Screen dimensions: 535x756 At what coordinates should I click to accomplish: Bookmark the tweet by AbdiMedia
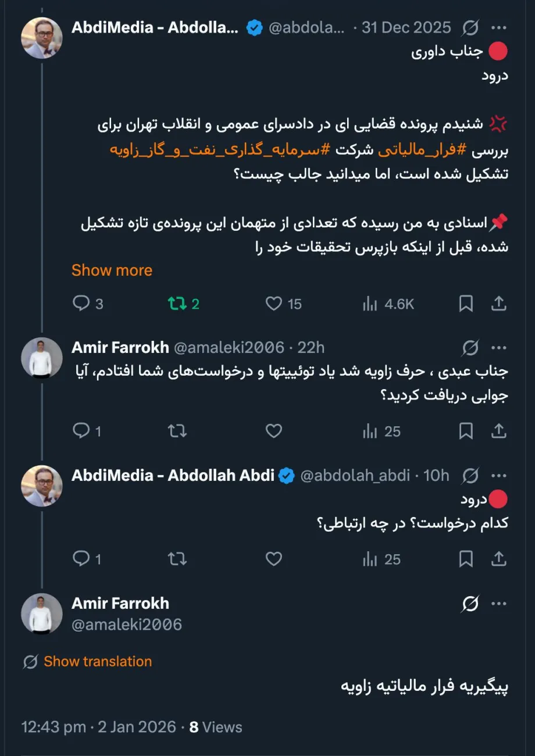(465, 303)
